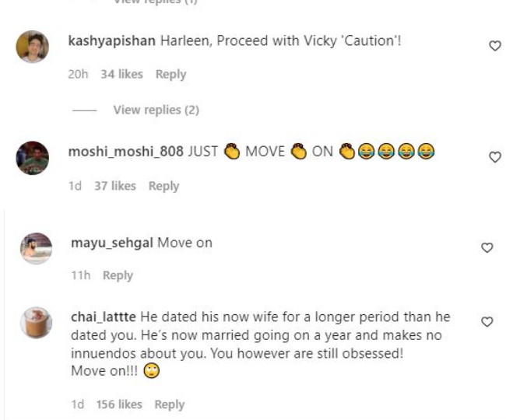Like moshi_moshi_808's comment with heart icon
The height and width of the screenshot is (420, 506).
coord(494,157)
